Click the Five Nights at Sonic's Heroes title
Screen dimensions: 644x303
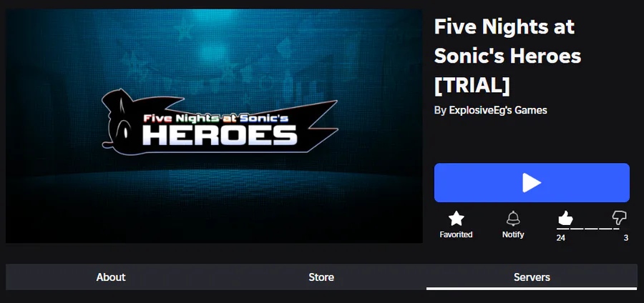tap(507, 56)
